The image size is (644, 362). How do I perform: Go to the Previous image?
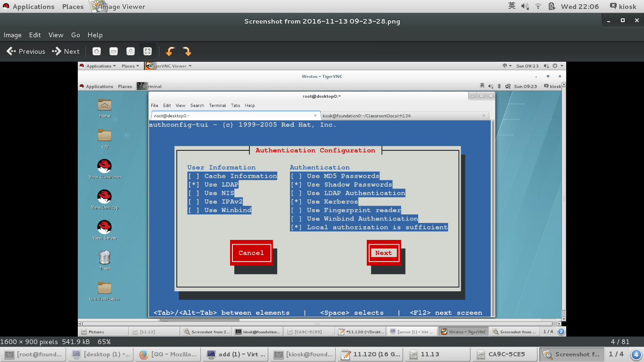(x=26, y=51)
